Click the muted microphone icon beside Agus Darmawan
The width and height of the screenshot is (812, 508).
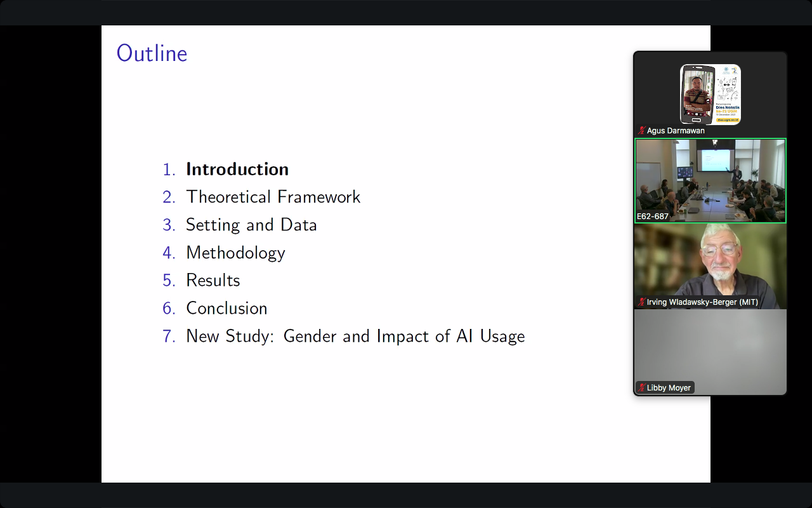(641, 131)
